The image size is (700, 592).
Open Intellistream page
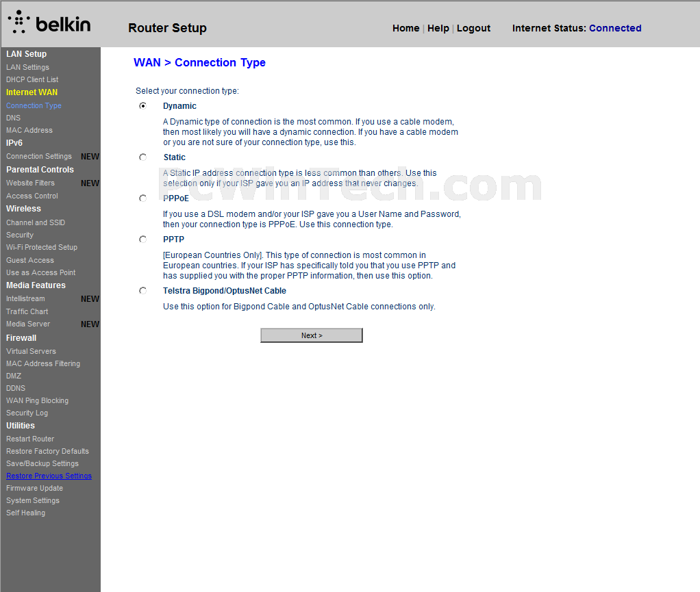click(25, 298)
